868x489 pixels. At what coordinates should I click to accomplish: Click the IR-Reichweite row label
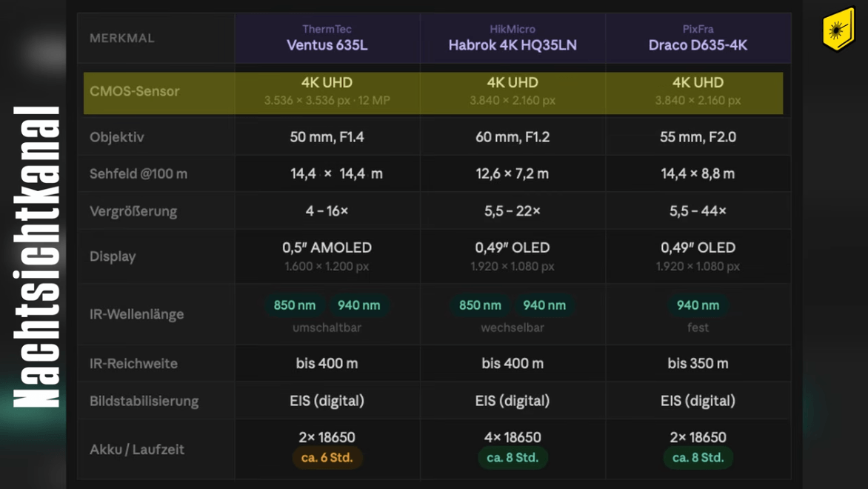click(x=133, y=363)
